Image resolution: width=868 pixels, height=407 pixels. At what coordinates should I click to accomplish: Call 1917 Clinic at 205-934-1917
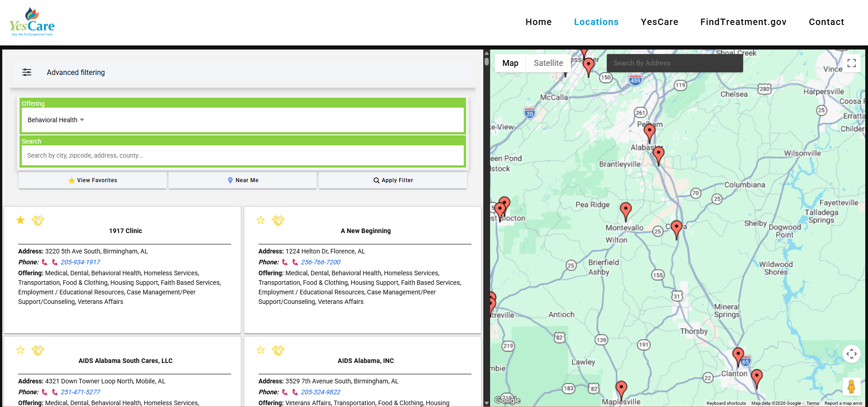80,262
